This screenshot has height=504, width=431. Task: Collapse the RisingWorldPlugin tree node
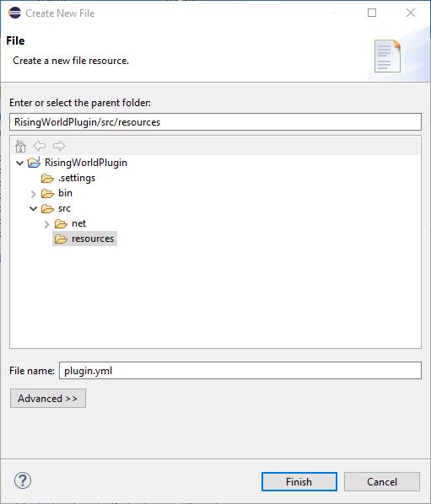(x=19, y=163)
